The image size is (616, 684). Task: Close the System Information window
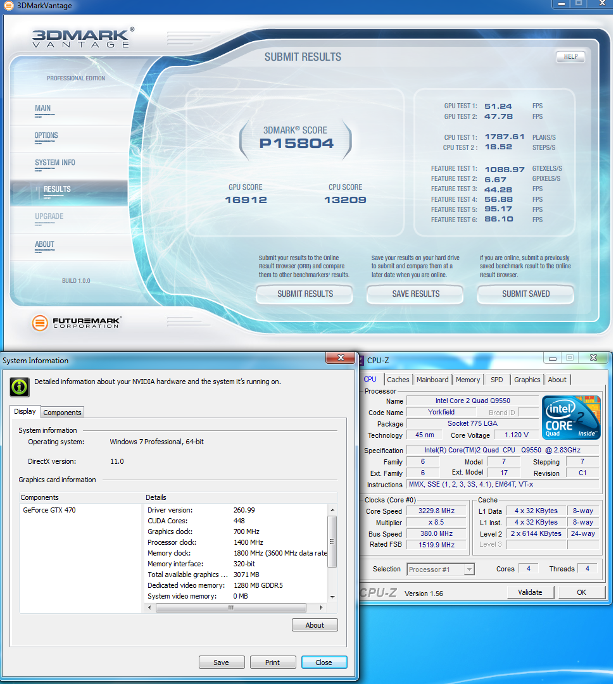pos(341,358)
